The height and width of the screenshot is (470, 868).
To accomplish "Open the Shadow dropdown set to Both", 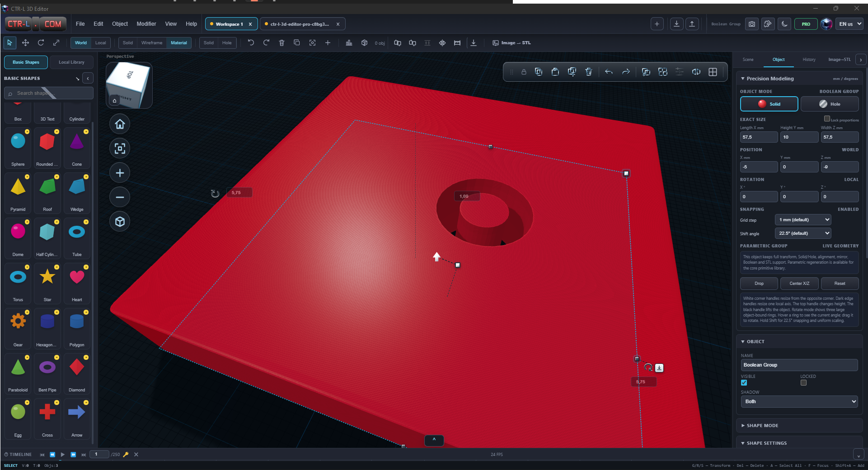I will coord(799,401).
